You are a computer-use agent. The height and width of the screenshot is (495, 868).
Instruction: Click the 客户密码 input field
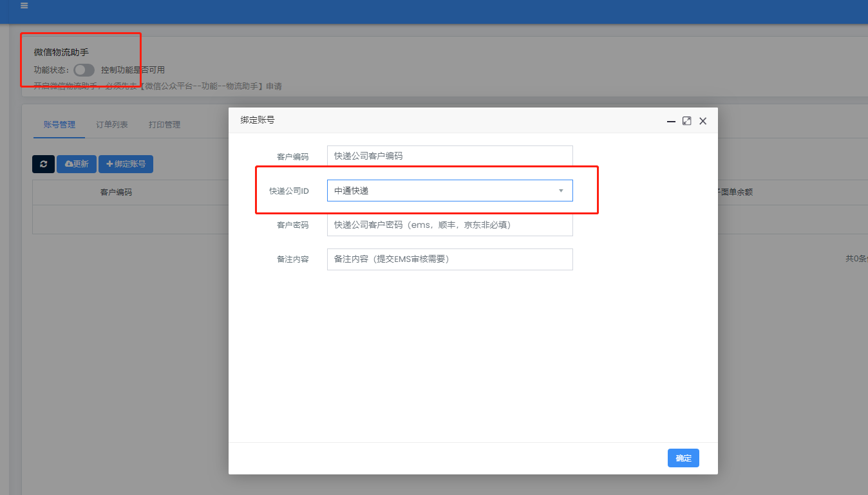pyautogui.click(x=449, y=225)
